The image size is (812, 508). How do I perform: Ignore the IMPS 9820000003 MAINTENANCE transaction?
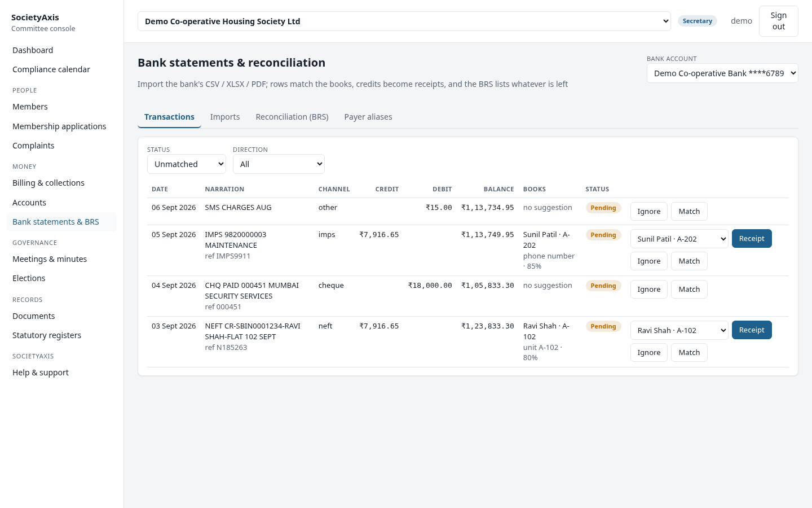[649, 261]
